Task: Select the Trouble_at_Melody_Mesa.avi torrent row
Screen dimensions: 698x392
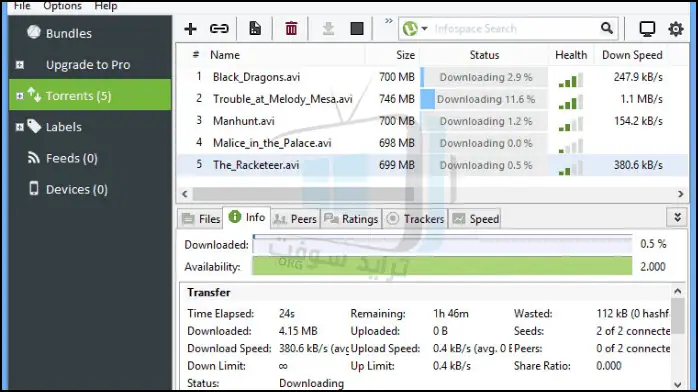Action: point(432,99)
